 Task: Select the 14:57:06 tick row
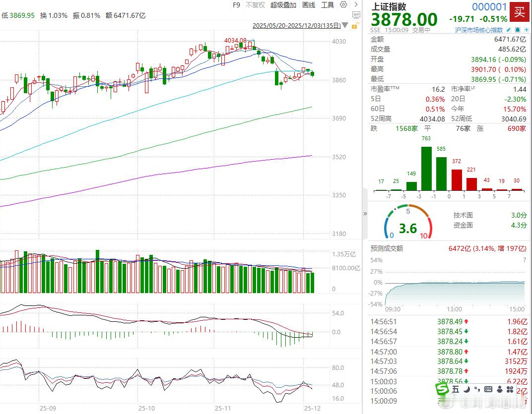coord(449,371)
